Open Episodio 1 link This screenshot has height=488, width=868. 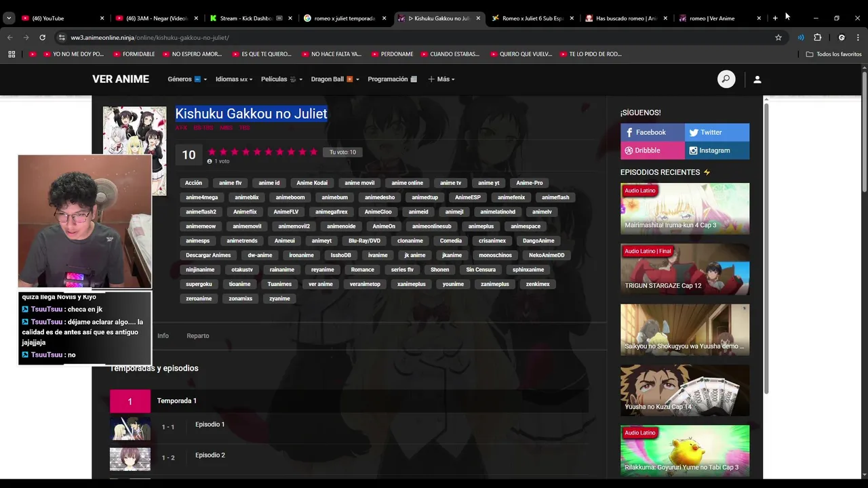pos(210,424)
